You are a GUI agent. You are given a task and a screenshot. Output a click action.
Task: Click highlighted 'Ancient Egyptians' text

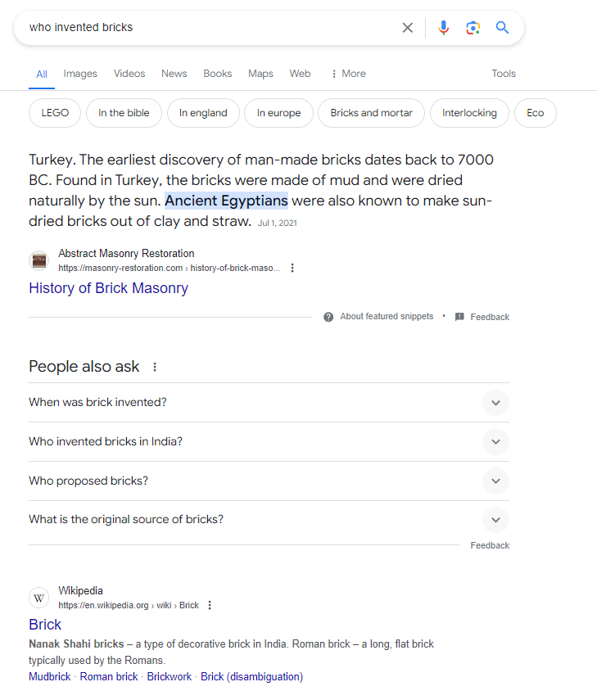(226, 201)
